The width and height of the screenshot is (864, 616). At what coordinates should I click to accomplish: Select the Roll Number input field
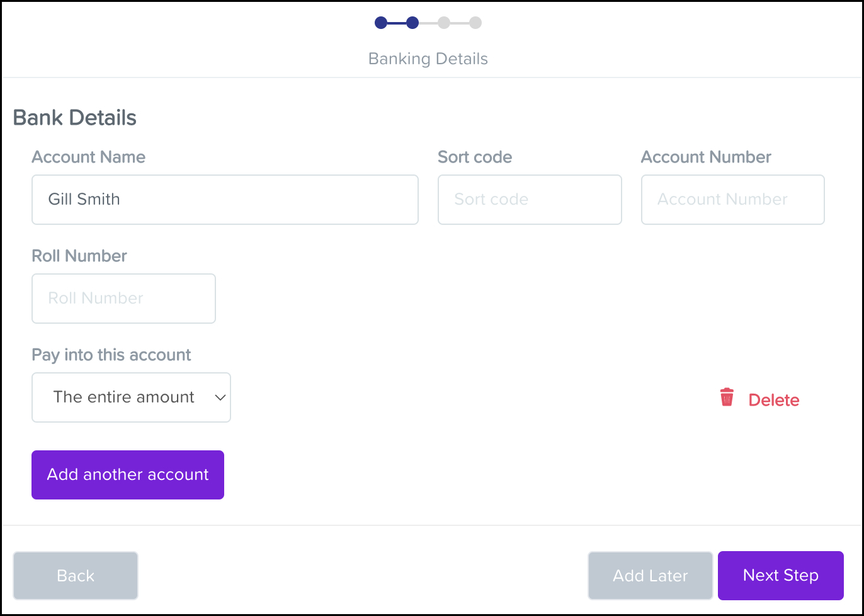(x=123, y=299)
